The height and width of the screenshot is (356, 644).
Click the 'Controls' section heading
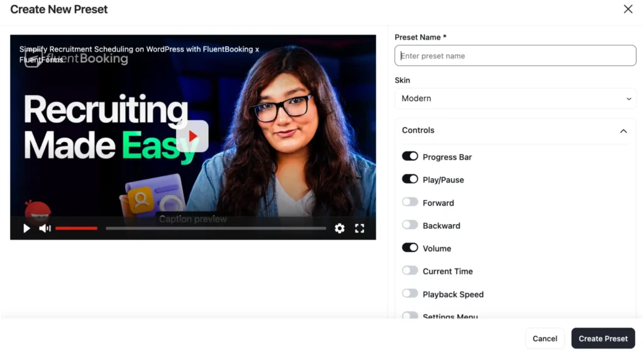[x=418, y=130]
